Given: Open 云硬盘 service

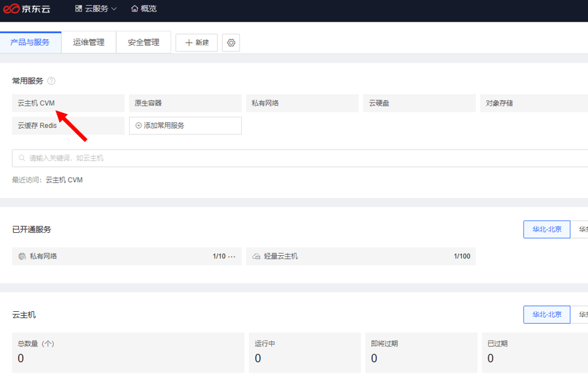Looking at the screenshot, I should [x=419, y=103].
